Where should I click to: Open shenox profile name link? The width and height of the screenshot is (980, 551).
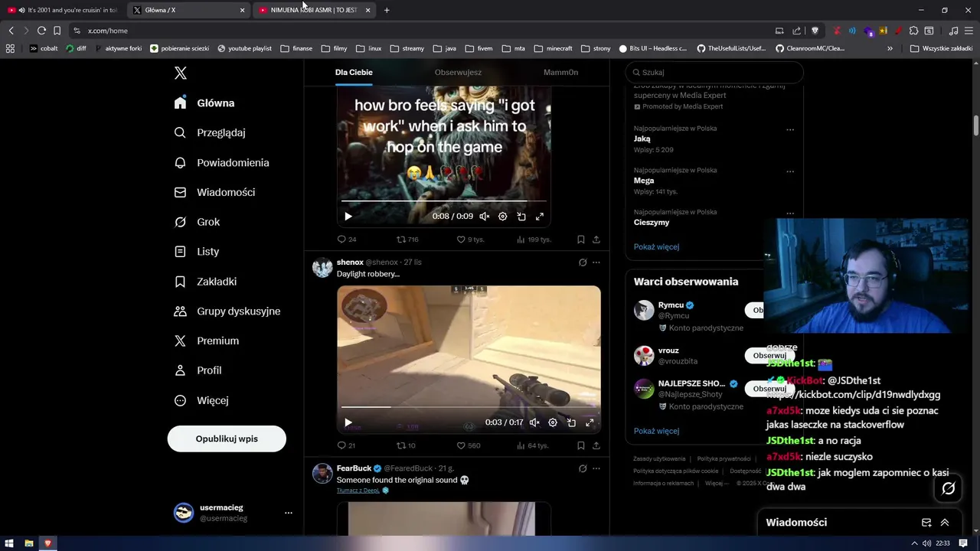(350, 262)
